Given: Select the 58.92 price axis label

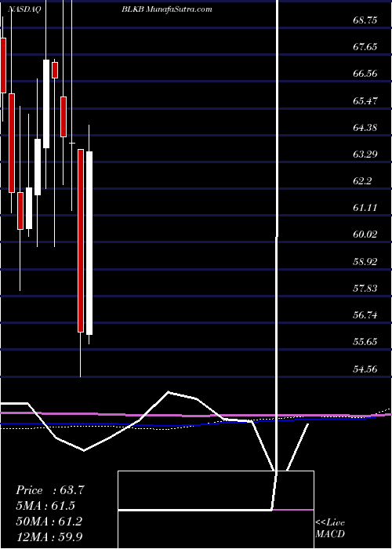Looking at the screenshot, I should click(x=365, y=261).
